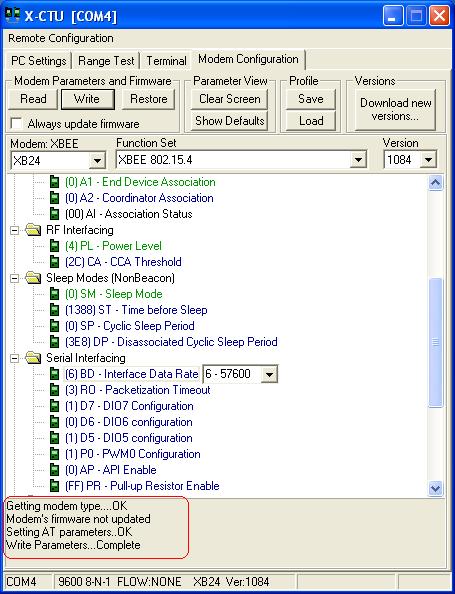455x594 pixels.
Task: Open the 6 - 57600 data rate dropdown
Action: 269,374
